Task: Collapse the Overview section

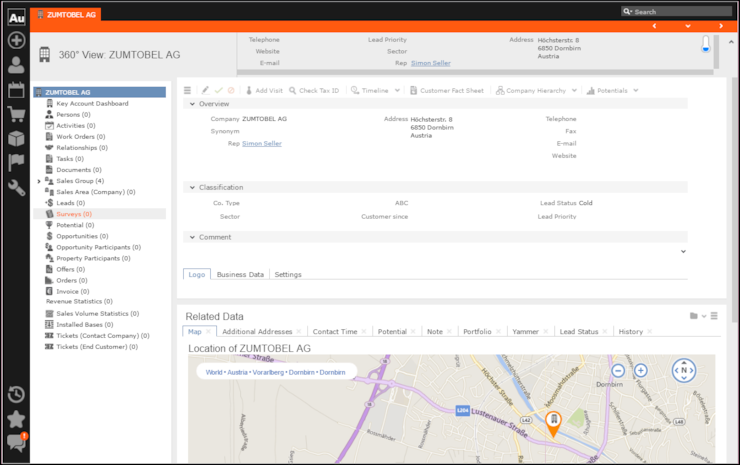Action: pyautogui.click(x=192, y=104)
